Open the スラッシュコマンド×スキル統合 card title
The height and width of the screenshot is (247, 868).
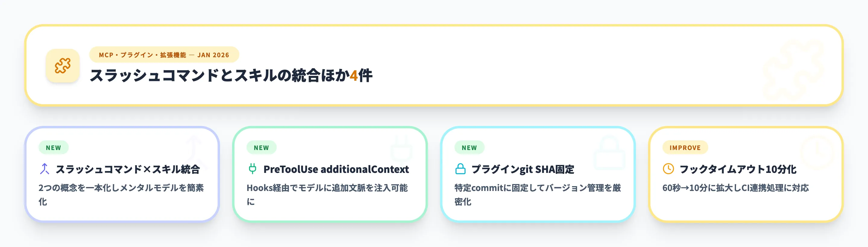[x=128, y=169]
